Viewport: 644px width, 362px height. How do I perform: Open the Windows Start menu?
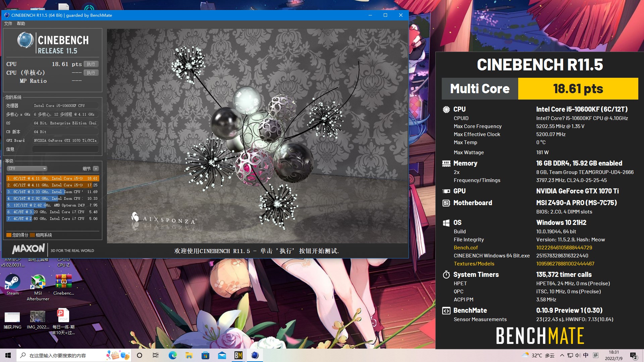point(8,355)
